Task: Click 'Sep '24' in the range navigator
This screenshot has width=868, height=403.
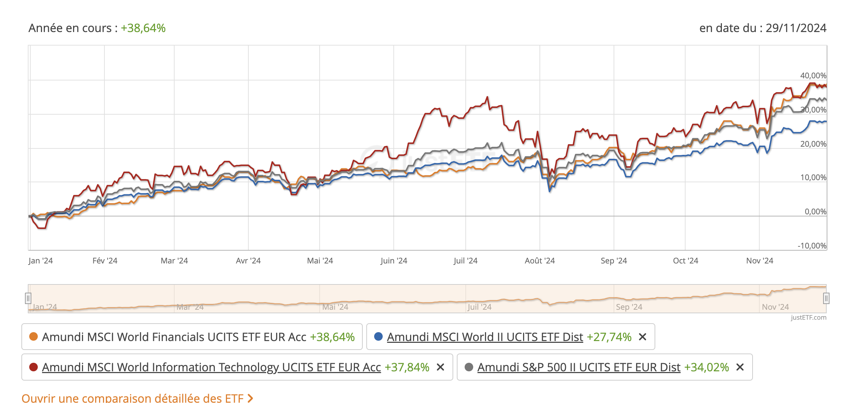Action: tap(629, 307)
